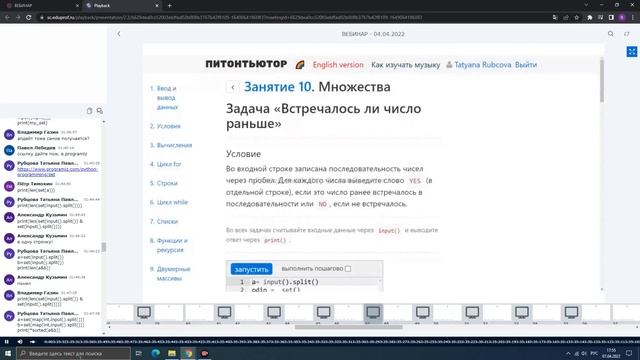Viewport: 640px width, 360px height.
Task: Click the Выйти logout link
Action: pyautogui.click(x=526, y=65)
